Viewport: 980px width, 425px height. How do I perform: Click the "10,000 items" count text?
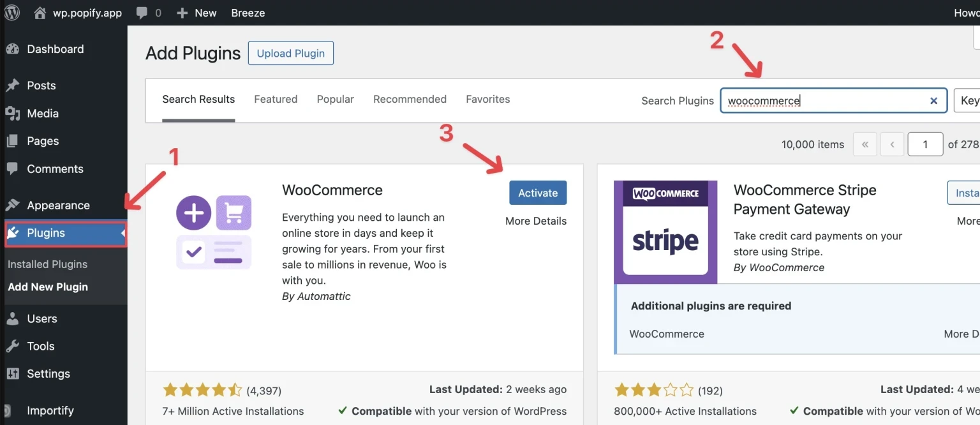pos(813,145)
